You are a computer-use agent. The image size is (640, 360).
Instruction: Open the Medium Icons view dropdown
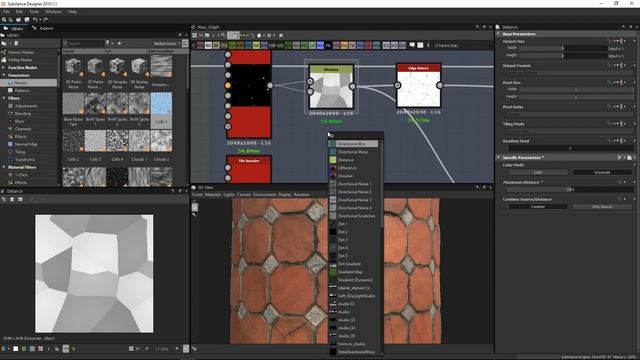(x=166, y=43)
